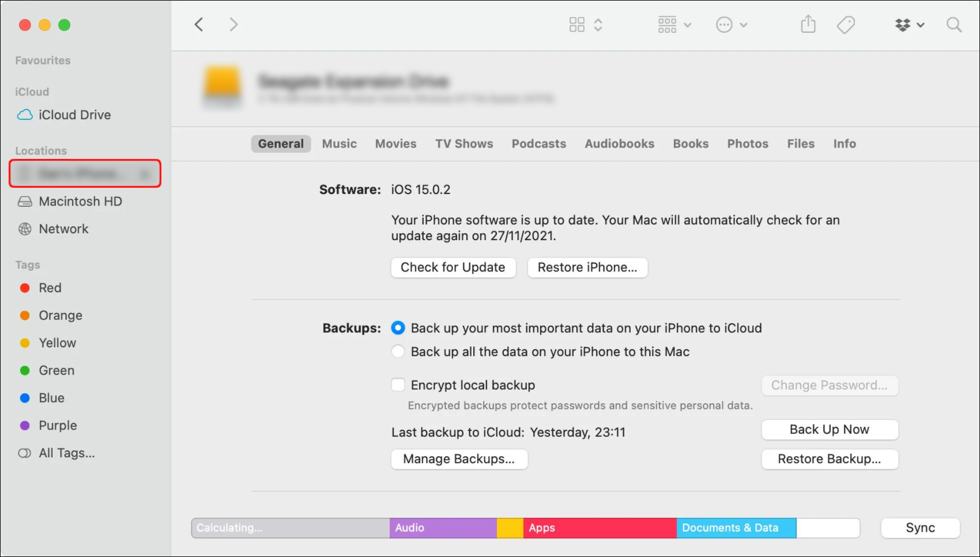Select back up to iCloud option
Image resolution: width=980 pixels, height=557 pixels.
coord(398,328)
